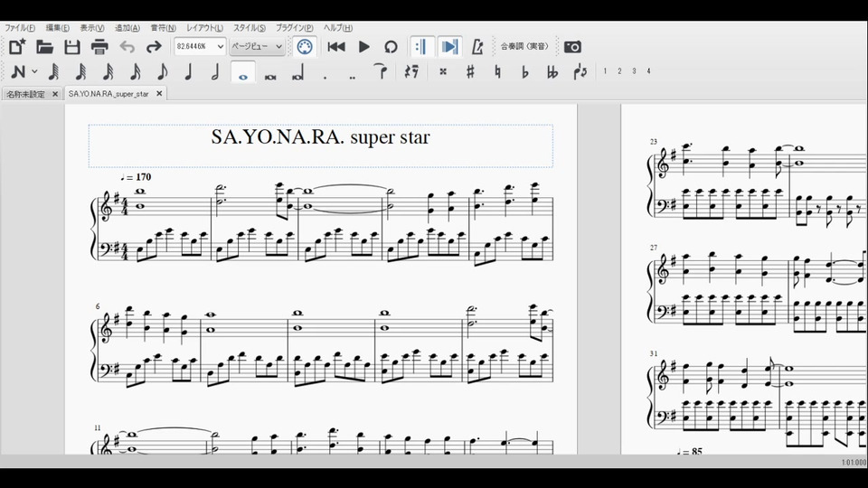Close the 名称未設定 tab
The width and height of the screenshot is (868, 488).
click(55, 94)
